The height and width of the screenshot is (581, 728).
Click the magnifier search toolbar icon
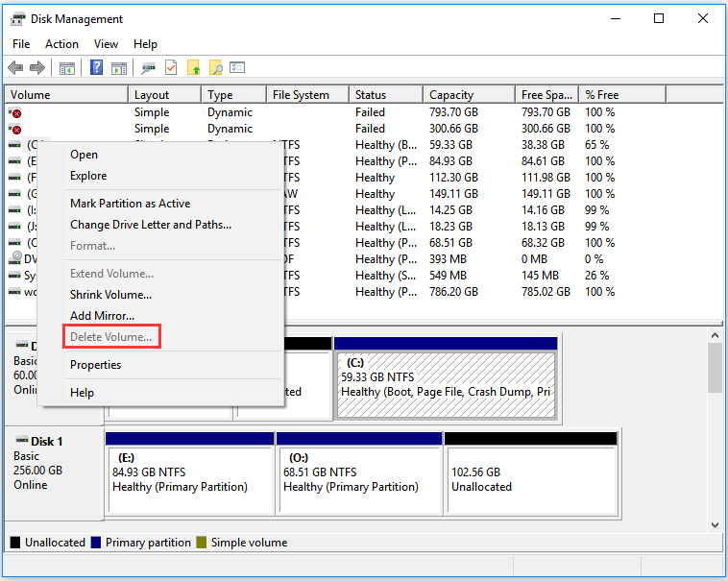tap(216, 68)
